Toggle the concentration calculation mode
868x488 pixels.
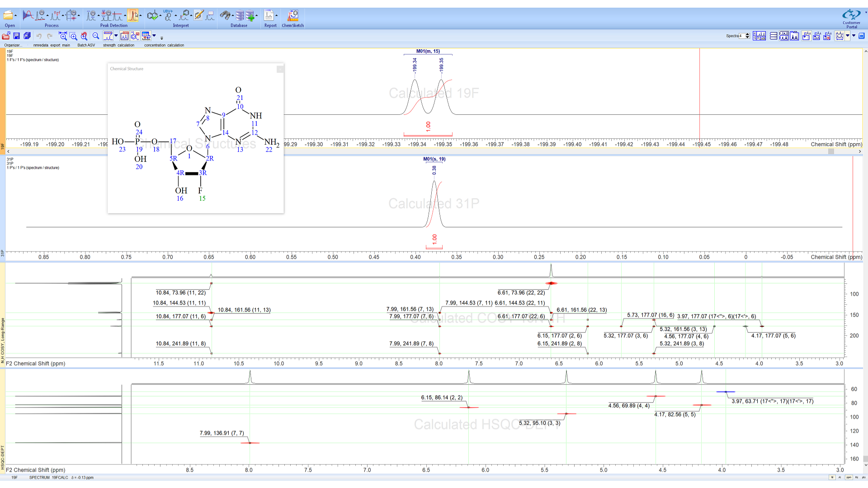(x=146, y=35)
